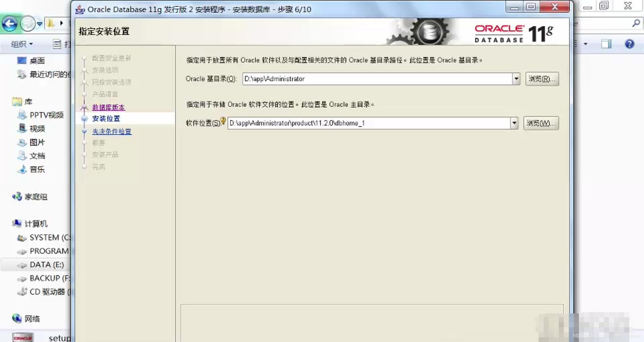Click the 计算机 computer icon
This screenshot has height=342, width=644.
pyautogui.click(x=17, y=224)
